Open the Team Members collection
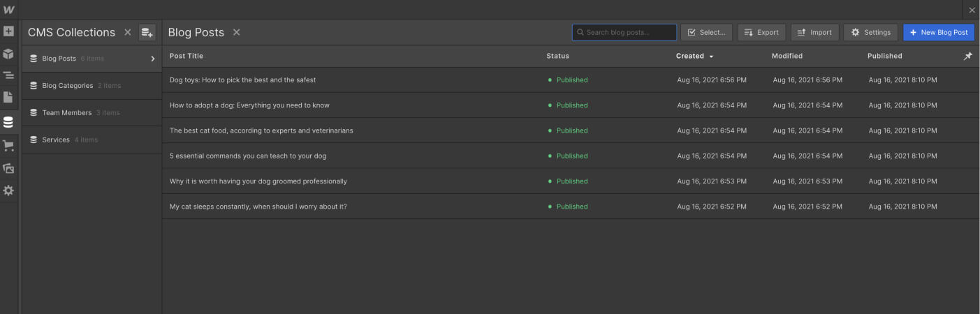 92,112
